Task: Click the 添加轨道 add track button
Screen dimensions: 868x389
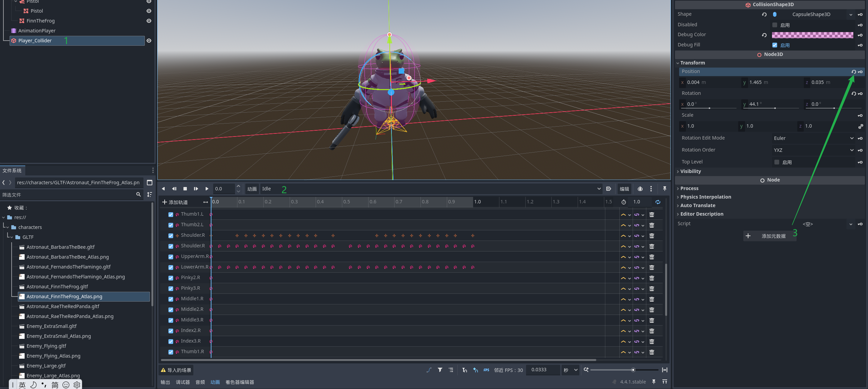Action: pyautogui.click(x=175, y=202)
